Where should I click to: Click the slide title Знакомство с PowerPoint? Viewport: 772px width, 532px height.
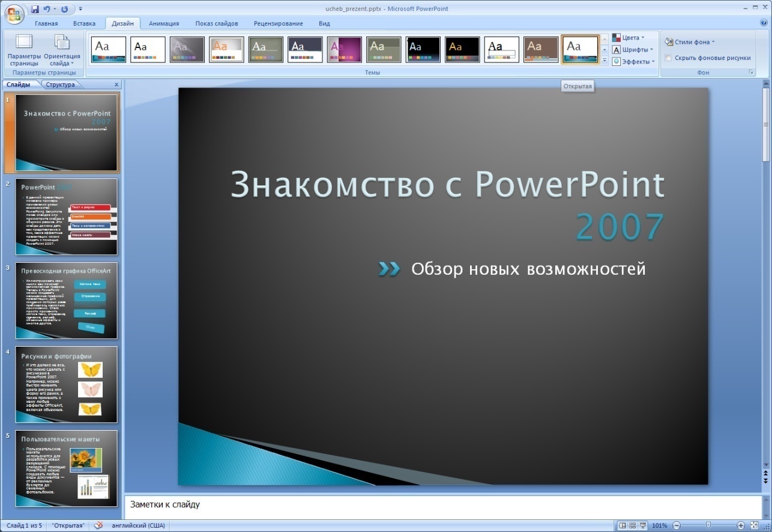point(448,184)
